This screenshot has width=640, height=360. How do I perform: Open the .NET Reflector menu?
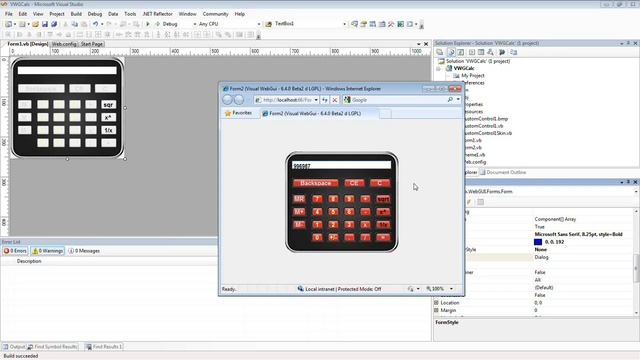click(158, 14)
